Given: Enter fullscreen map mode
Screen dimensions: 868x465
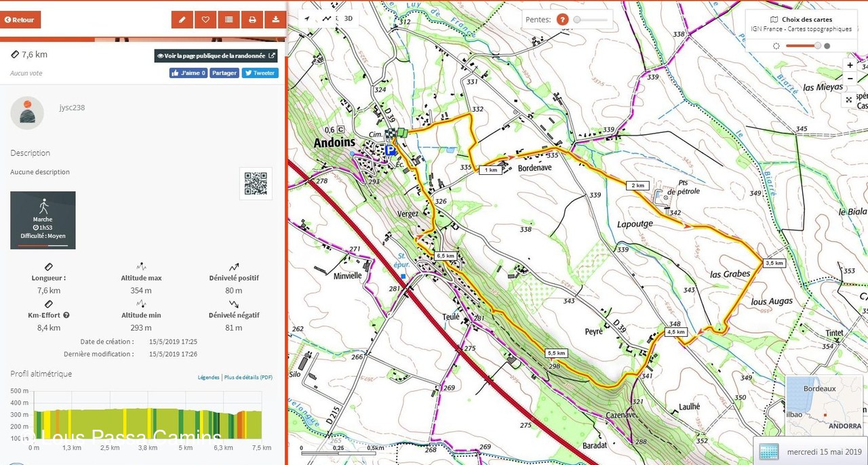Looking at the screenshot, I should pos(849,100).
